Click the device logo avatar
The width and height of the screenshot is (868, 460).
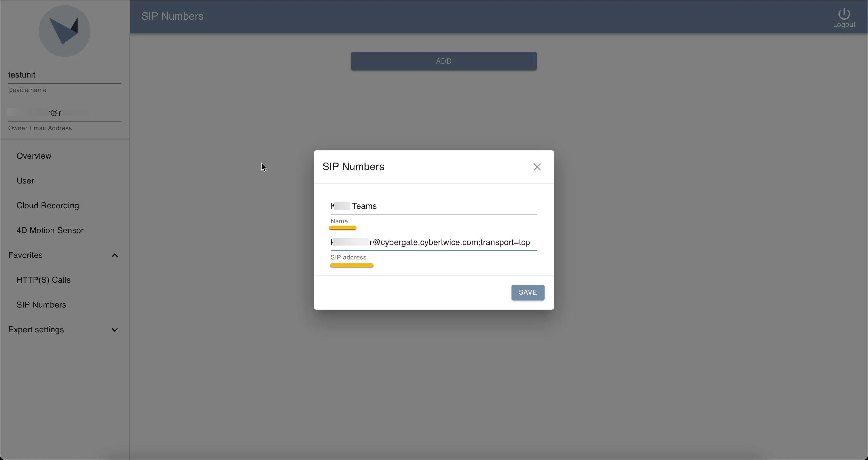[x=64, y=31]
